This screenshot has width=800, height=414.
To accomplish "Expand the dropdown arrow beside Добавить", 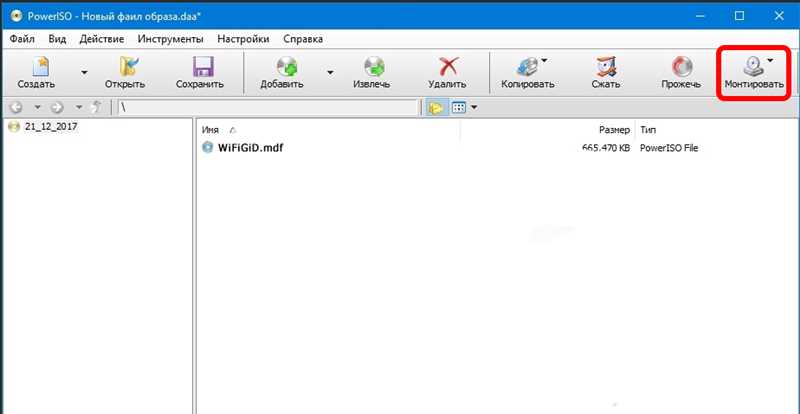I will click(330, 72).
